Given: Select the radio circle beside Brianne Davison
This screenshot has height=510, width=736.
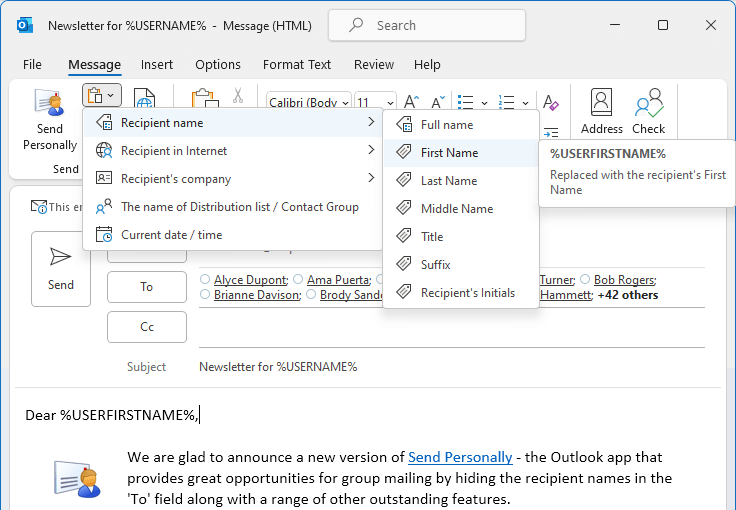Looking at the screenshot, I should pos(205,294).
